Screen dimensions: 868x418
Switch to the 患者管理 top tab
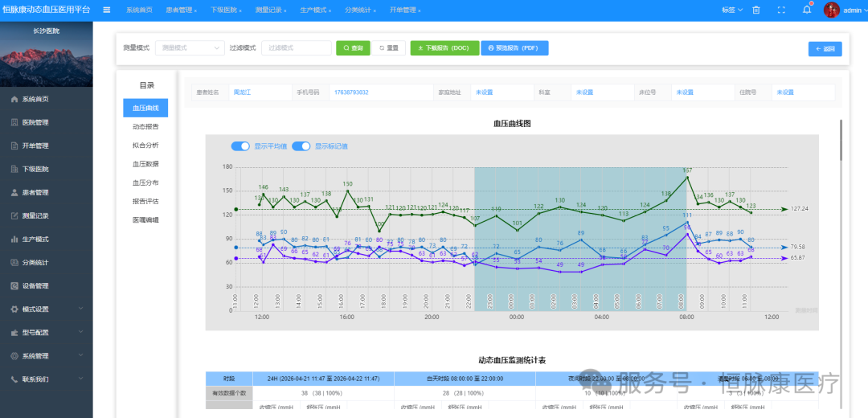click(x=180, y=10)
